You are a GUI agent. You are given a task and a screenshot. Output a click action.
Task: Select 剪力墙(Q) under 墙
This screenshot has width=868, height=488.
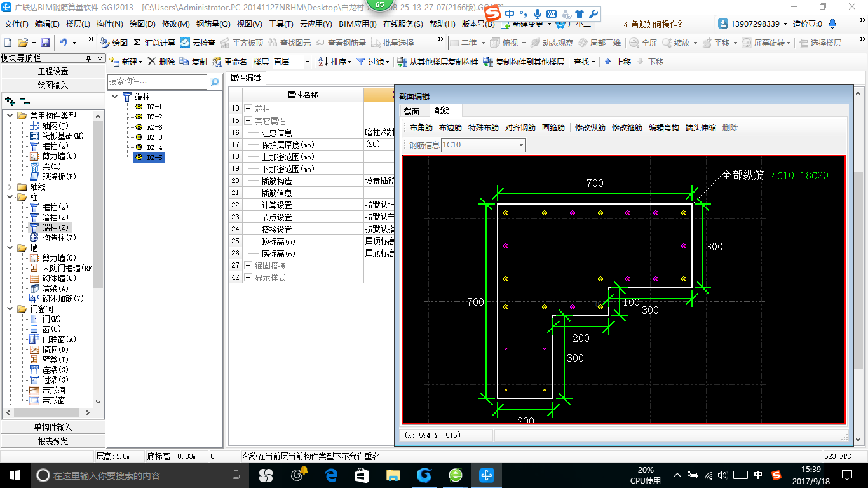tap(58, 258)
